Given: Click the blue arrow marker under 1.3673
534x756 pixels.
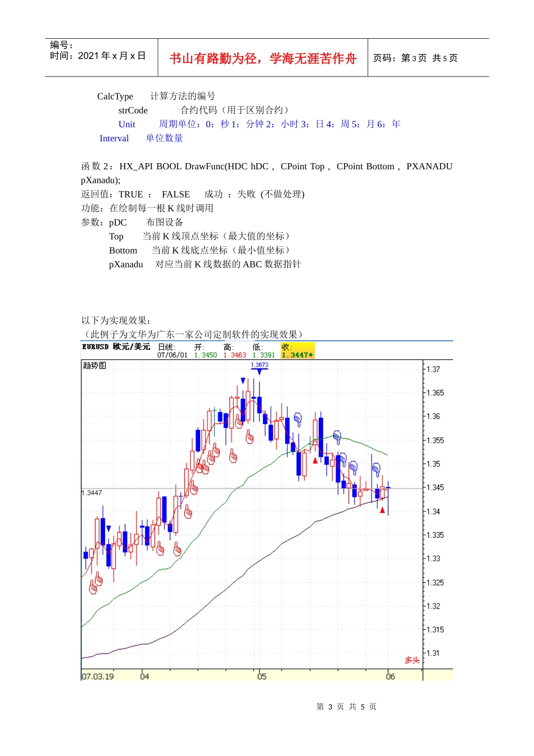Looking at the screenshot, I should [259, 372].
